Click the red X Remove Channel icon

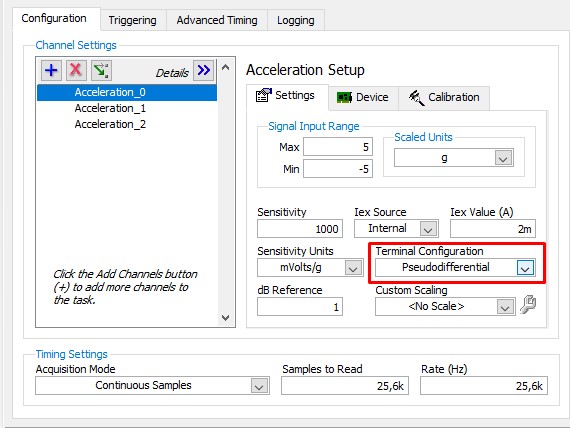tap(76, 70)
